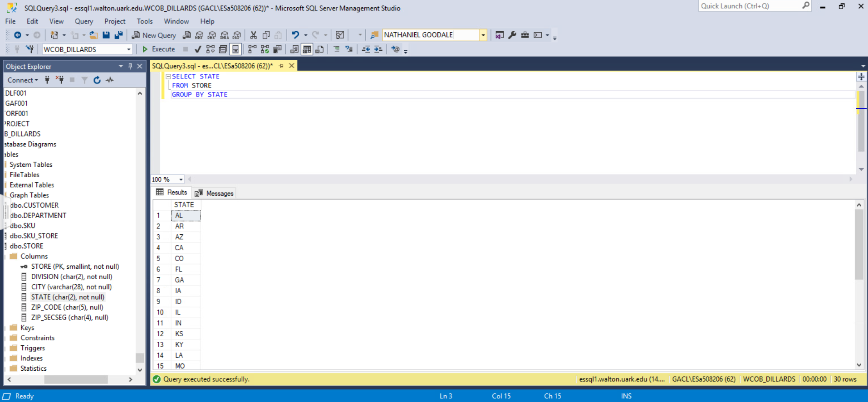Switch to the Messages tab
Viewport: 868px width, 402px height.
pos(214,193)
